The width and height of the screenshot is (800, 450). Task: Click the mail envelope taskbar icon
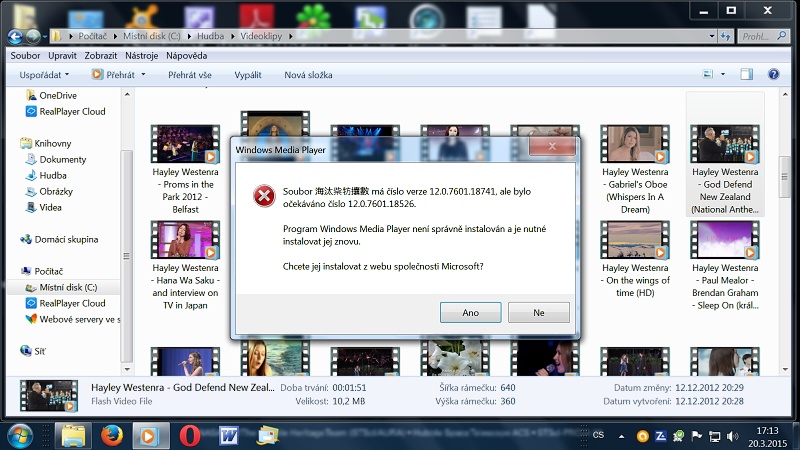(267, 436)
